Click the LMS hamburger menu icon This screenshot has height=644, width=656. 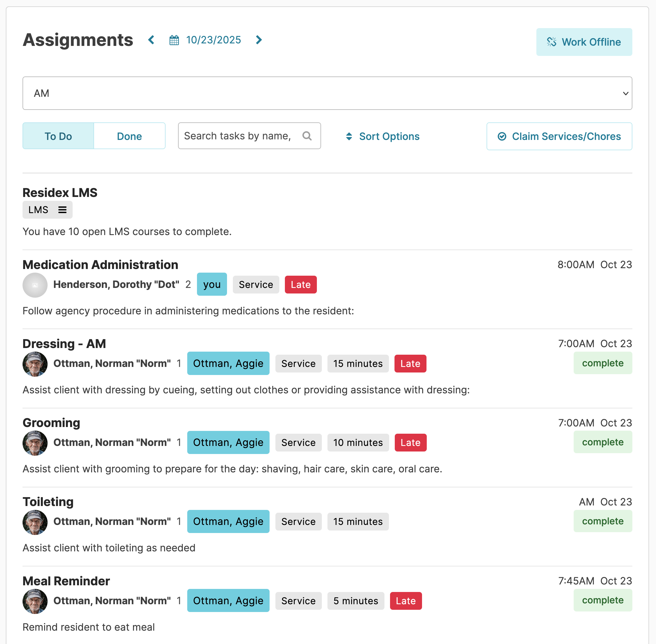click(62, 210)
